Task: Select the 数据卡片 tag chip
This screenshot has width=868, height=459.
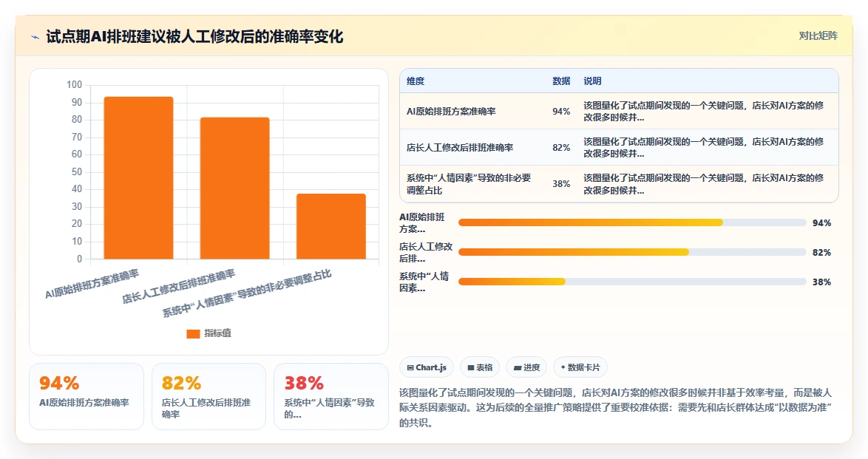Action: [x=580, y=367]
